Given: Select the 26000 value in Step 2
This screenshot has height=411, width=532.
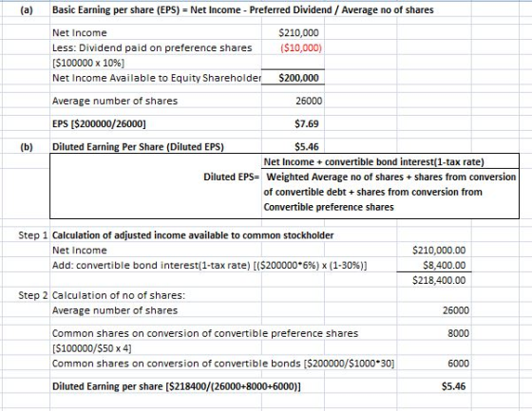Looking at the screenshot, I should tap(456, 310).
